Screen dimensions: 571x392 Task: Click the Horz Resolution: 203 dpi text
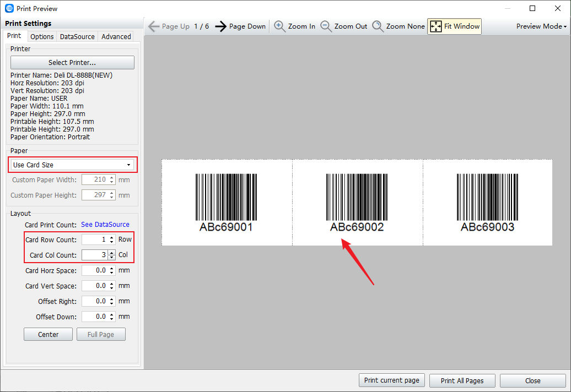[x=47, y=83]
